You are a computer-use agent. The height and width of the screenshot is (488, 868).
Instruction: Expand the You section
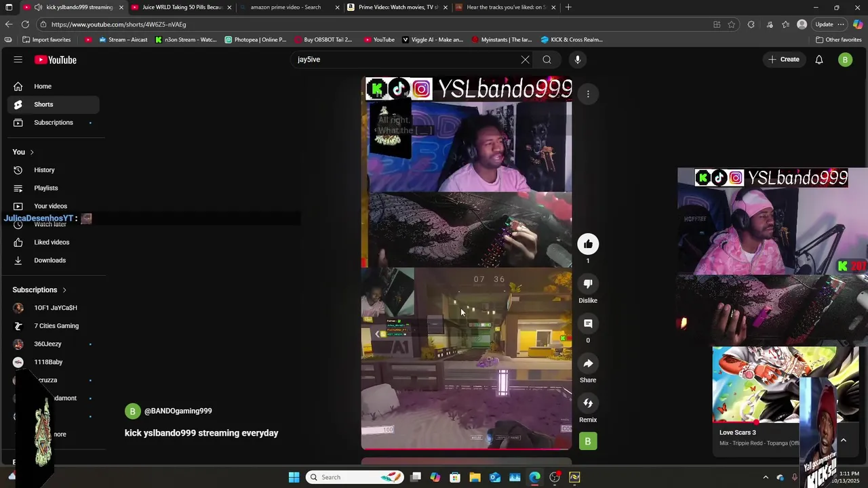[x=23, y=152]
